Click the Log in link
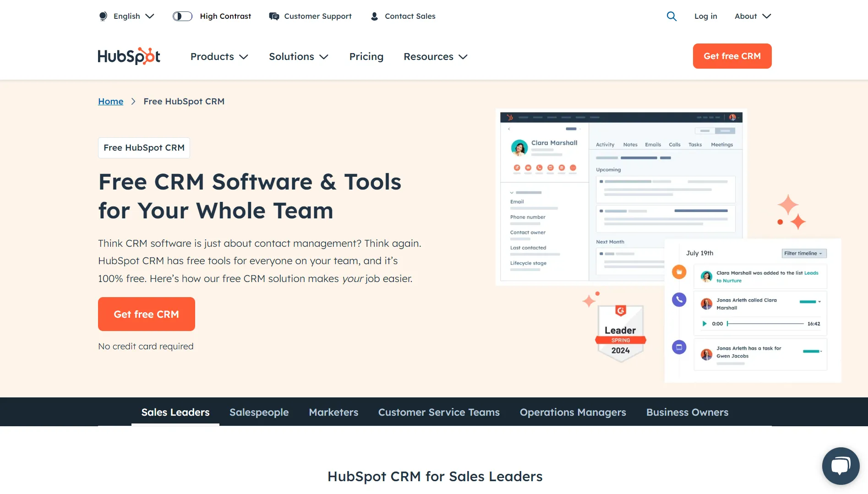Screen dimensions: 868x494 point(706,16)
